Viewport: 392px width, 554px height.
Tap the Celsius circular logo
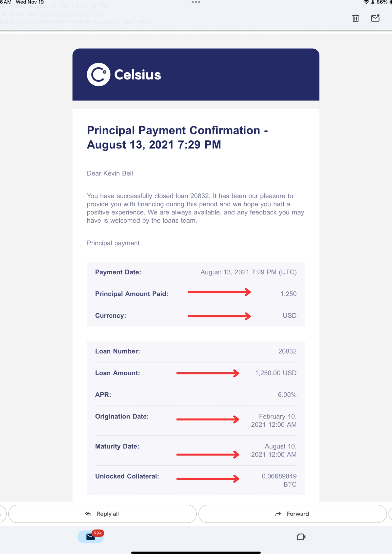98,75
